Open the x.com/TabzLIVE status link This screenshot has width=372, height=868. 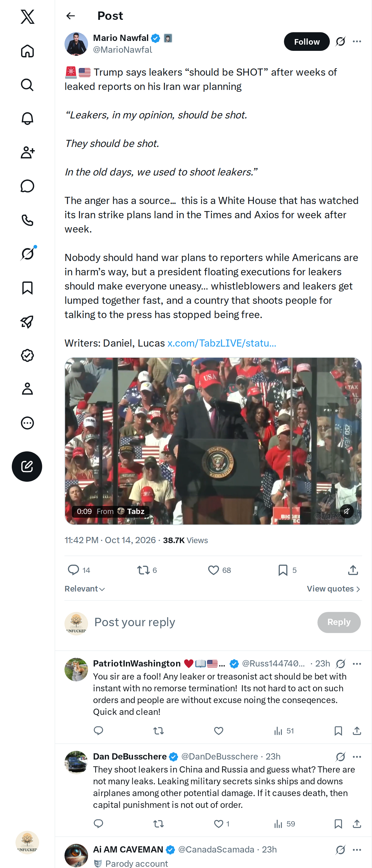tap(222, 343)
